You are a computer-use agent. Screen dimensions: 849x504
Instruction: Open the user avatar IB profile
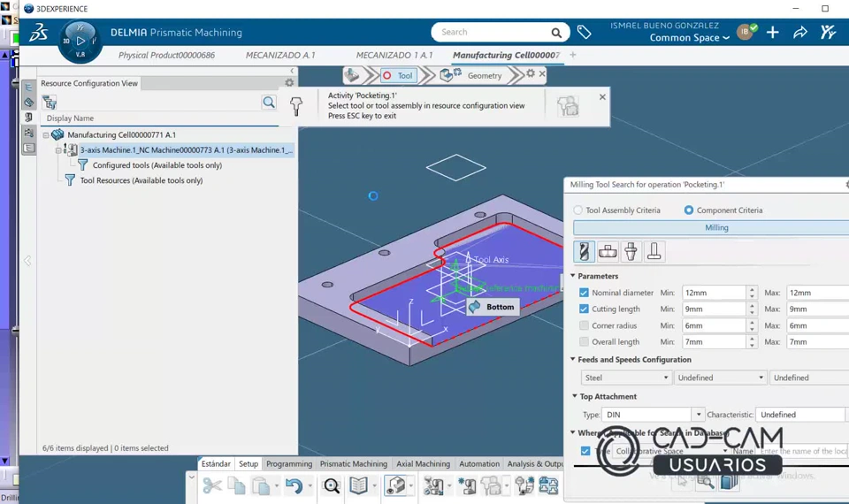(x=746, y=32)
